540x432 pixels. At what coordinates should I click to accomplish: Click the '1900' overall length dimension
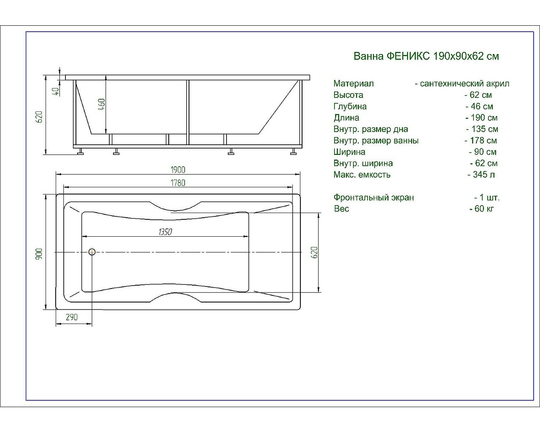(x=178, y=169)
